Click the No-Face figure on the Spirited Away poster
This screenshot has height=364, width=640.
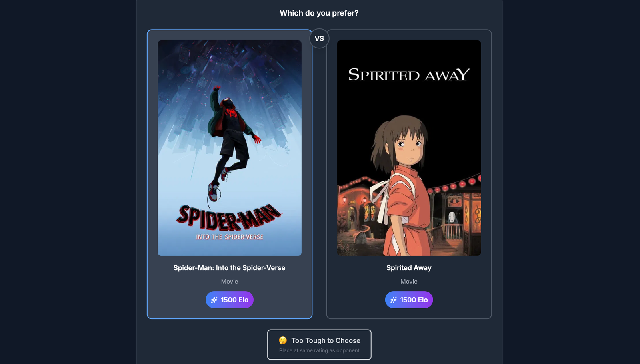[452, 218]
